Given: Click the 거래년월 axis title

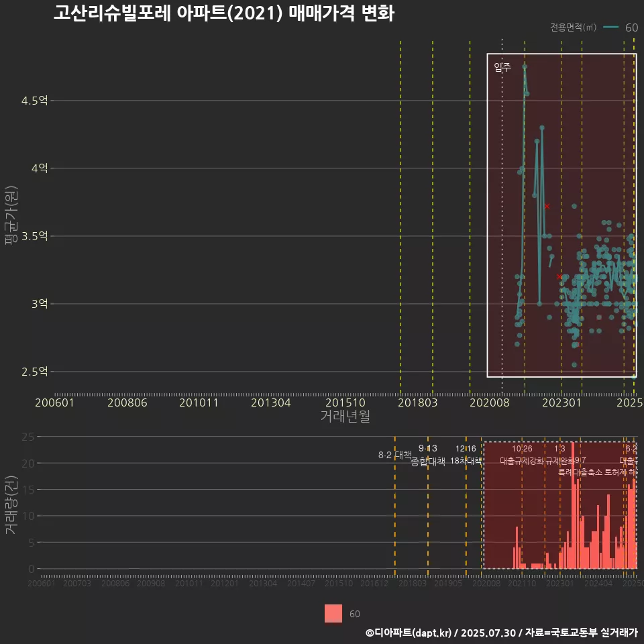Looking at the screenshot, I should pyautogui.click(x=345, y=416).
